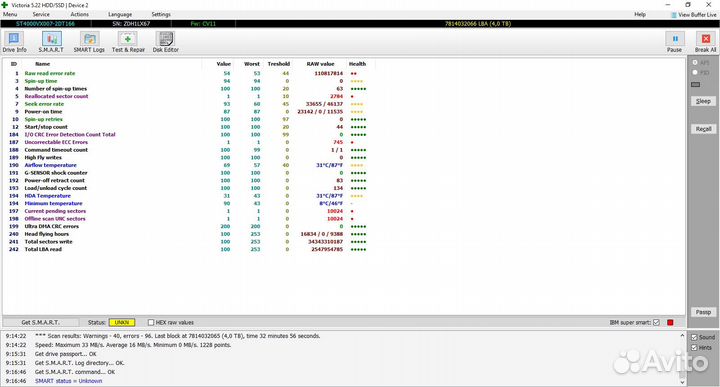Click the Victoria green cross title icon
Screen dimensions: 720x387
(5, 5)
